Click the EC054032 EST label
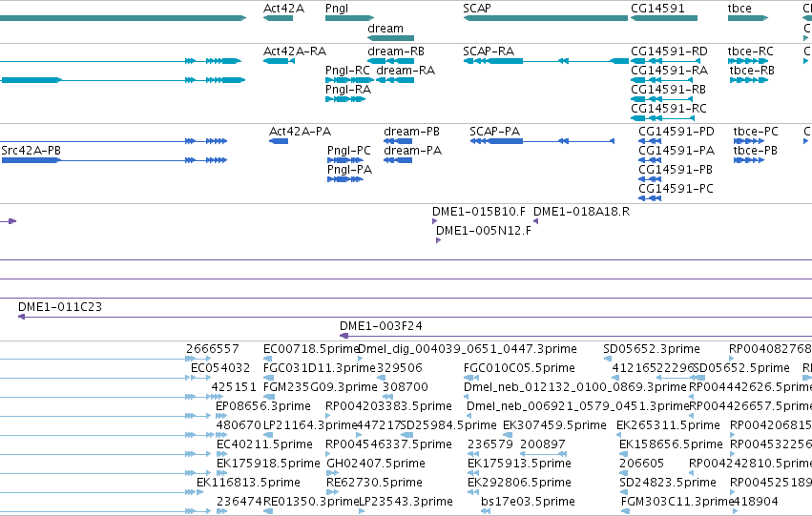Image resolution: width=812 pixels, height=516 pixels. coord(220,368)
